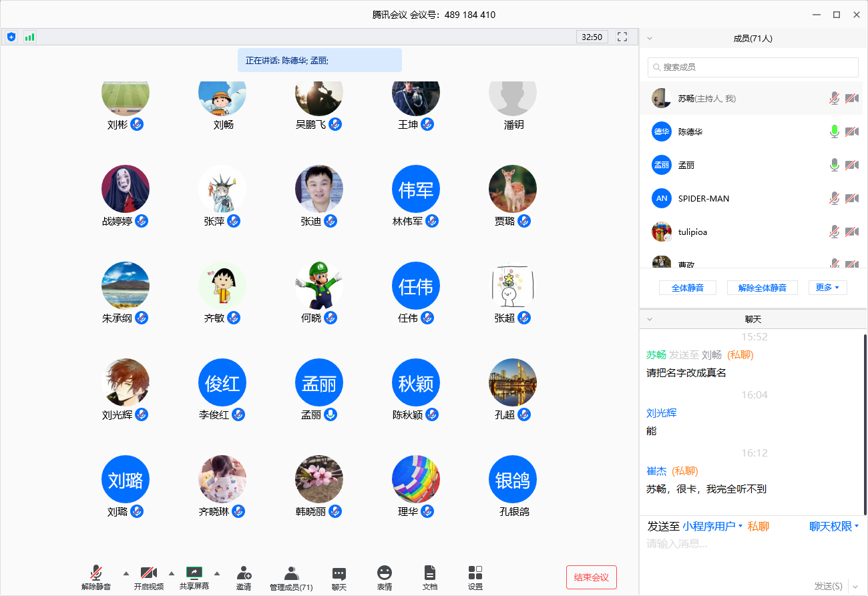Click the red 结束会议 end meeting button

pyautogui.click(x=591, y=577)
